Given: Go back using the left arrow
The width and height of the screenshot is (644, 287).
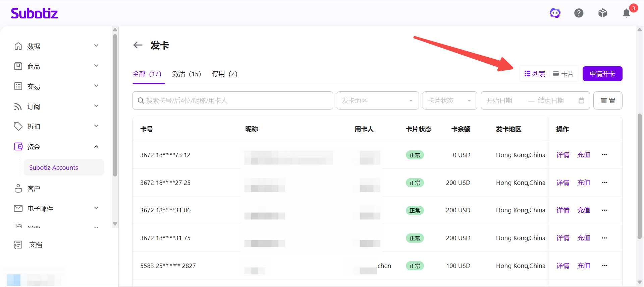Looking at the screenshot, I should [x=138, y=45].
